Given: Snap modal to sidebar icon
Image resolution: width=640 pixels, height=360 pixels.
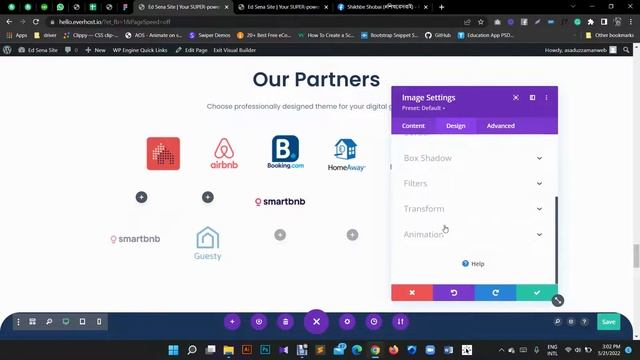Looking at the screenshot, I should tap(532, 98).
